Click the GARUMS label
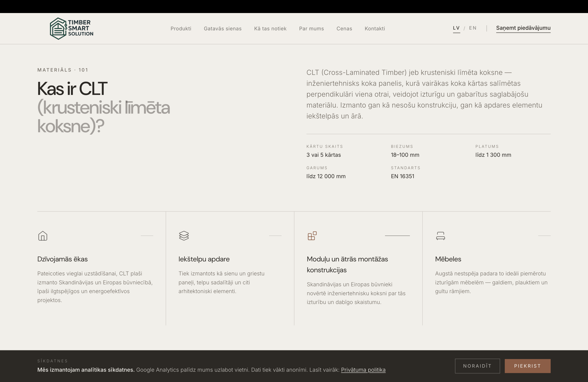Image resolution: width=588 pixels, height=382 pixels. [317, 168]
